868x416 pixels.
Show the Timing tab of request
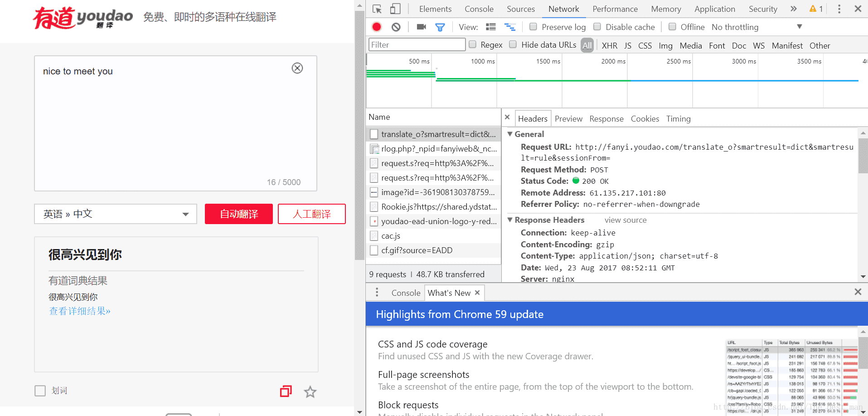click(x=679, y=119)
